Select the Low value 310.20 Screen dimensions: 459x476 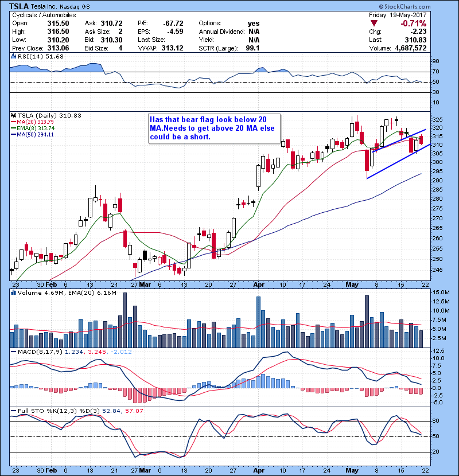58,40
